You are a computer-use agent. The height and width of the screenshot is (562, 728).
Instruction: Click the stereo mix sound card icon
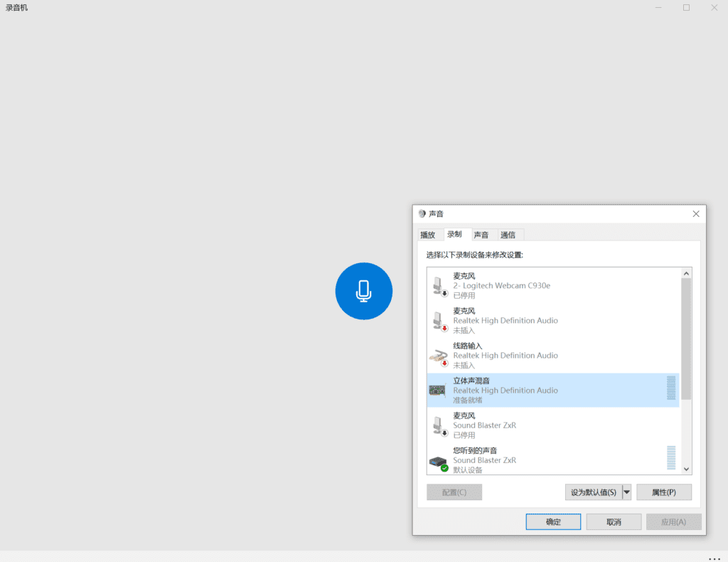(x=437, y=391)
